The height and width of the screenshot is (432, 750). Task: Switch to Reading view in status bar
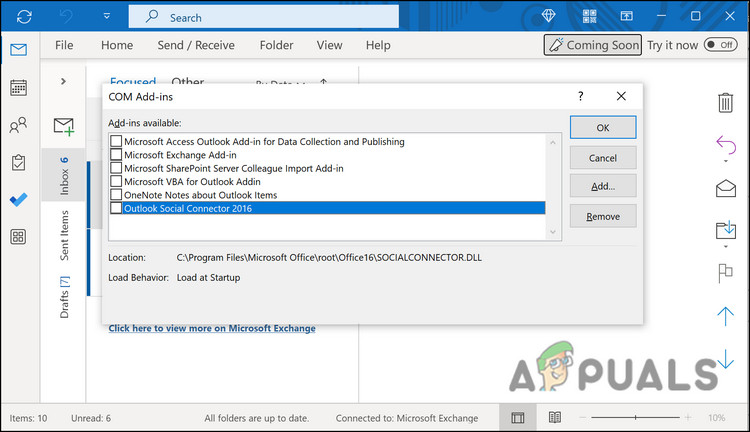pyautogui.click(x=554, y=418)
